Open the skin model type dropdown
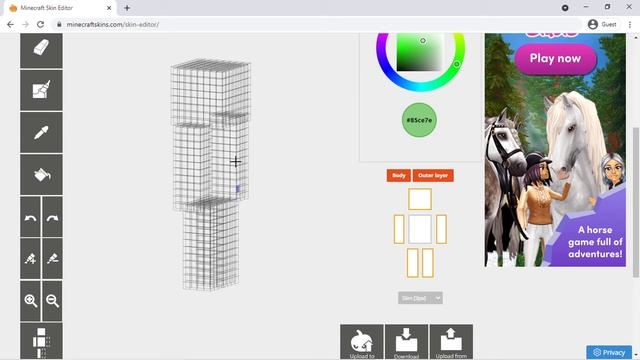This screenshot has height=360, width=640. pos(420,298)
